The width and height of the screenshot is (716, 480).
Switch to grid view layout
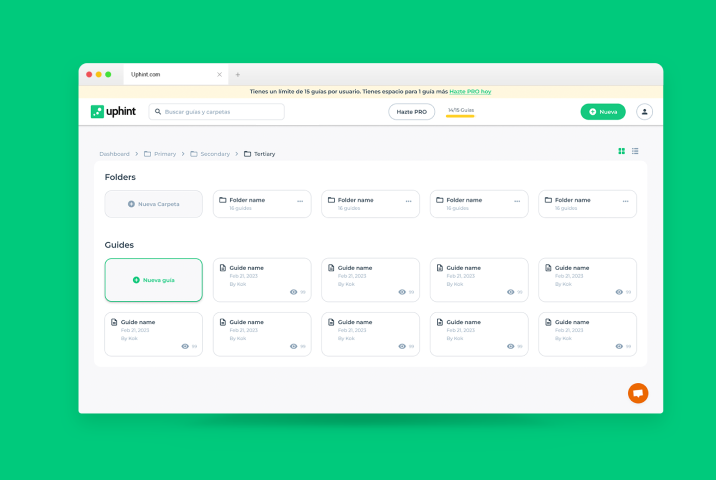coord(621,151)
